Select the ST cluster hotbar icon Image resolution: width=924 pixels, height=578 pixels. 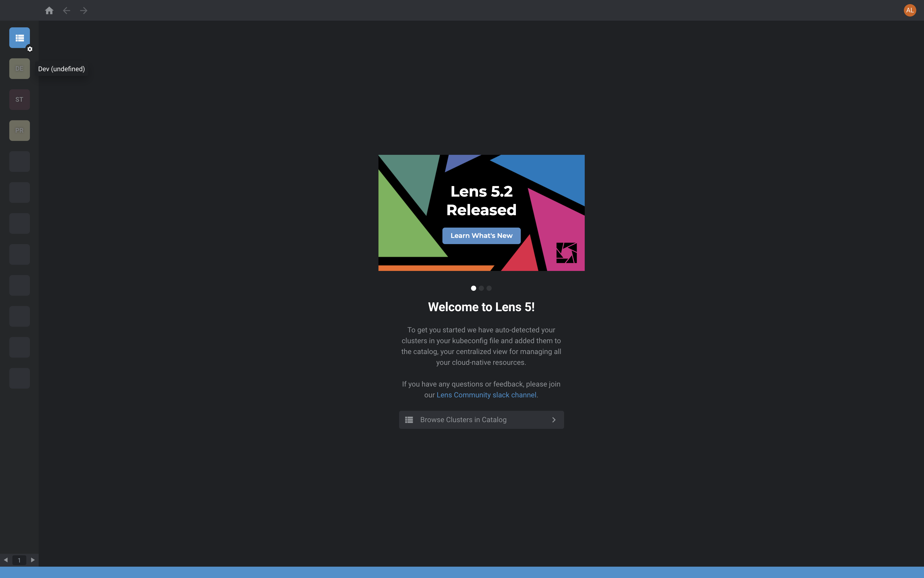tap(20, 99)
